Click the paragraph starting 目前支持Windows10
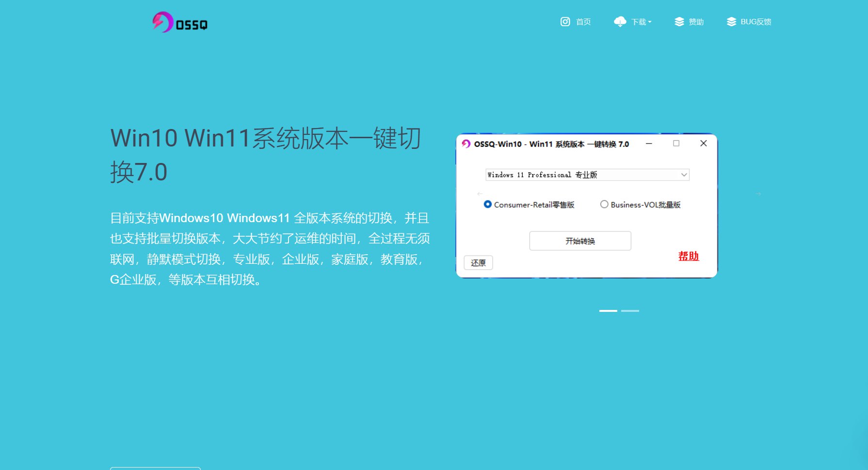This screenshot has width=868, height=470. [270, 249]
